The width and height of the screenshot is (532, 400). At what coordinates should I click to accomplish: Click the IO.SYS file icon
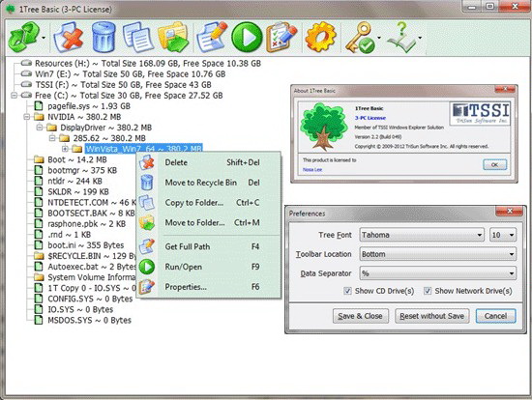click(39, 309)
